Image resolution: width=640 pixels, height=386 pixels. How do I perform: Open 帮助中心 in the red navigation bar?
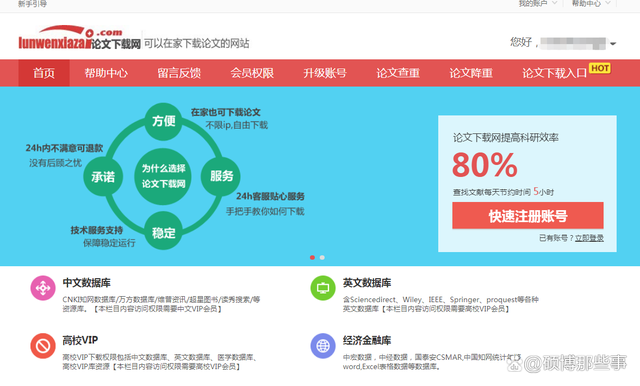[106, 73]
